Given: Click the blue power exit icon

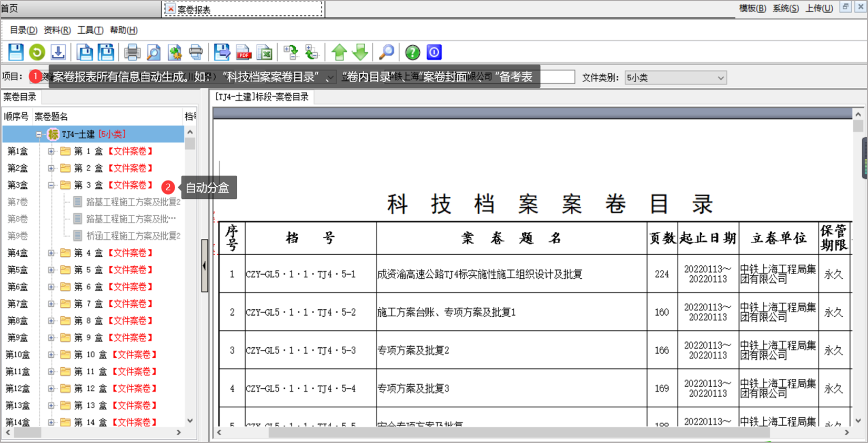Looking at the screenshot, I should 434,52.
